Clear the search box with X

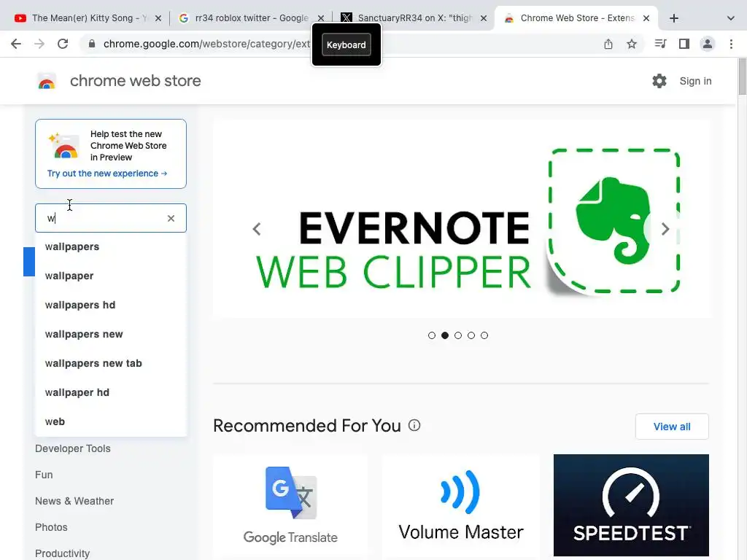pos(171,218)
